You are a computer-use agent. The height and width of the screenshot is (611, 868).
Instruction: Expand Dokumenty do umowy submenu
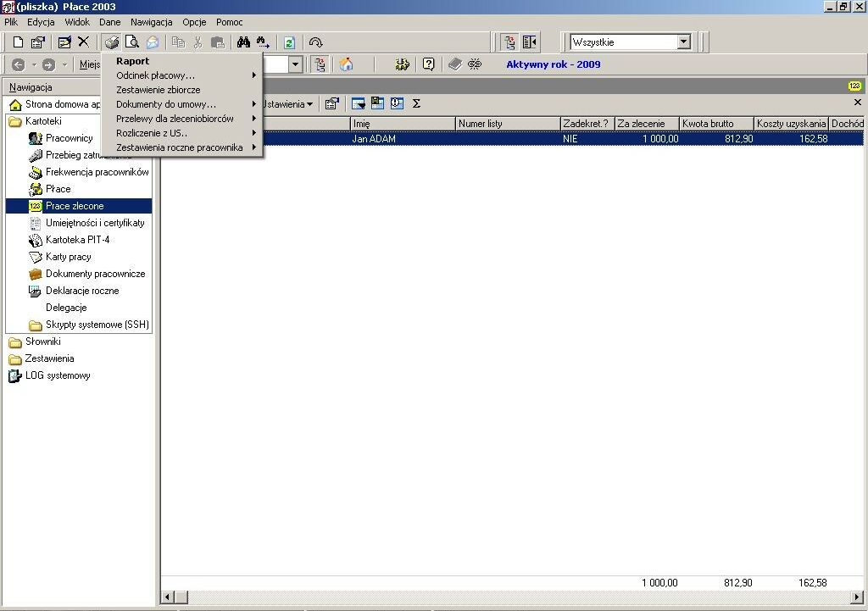click(183, 104)
